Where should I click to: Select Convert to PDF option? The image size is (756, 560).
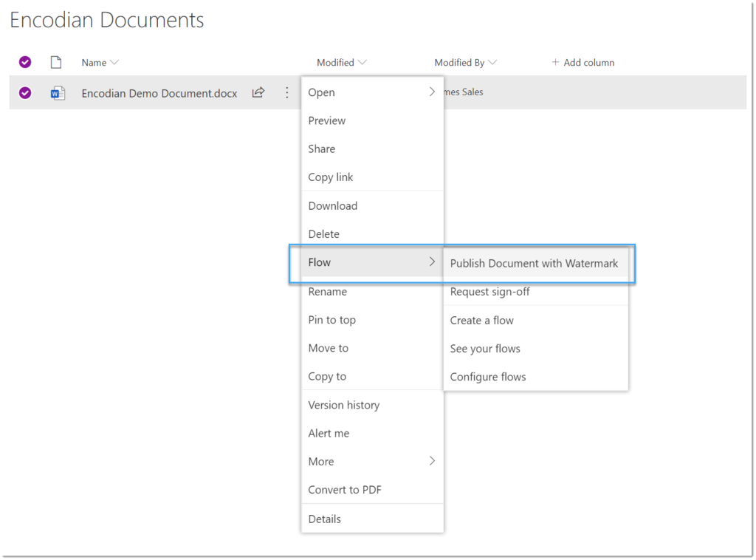click(372, 490)
